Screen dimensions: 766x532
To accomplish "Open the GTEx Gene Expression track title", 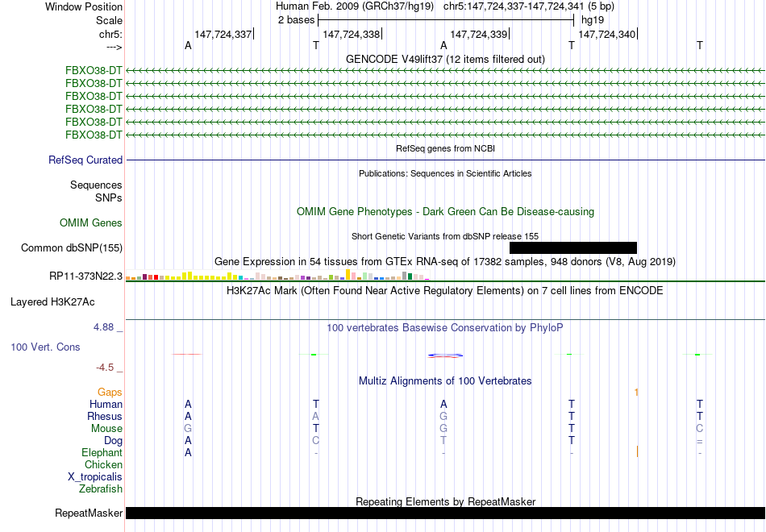I will click(445, 261).
